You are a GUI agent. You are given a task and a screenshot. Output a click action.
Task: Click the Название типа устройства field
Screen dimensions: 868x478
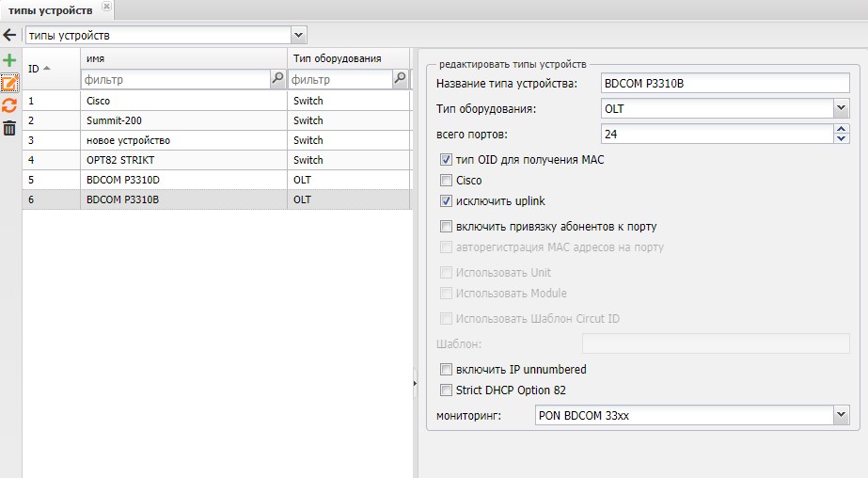click(x=725, y=84)
